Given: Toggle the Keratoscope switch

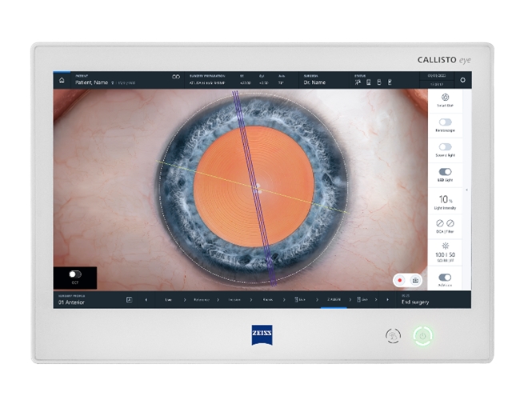Looking at the screenshot, I should point(446,124).
